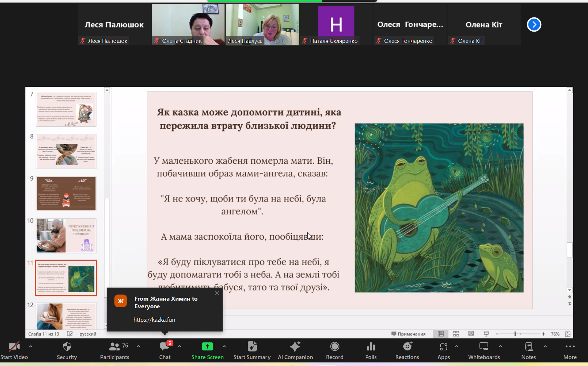Open the Participants panel
This screenshot has width=588, height=366.
[x=115, y=350]
